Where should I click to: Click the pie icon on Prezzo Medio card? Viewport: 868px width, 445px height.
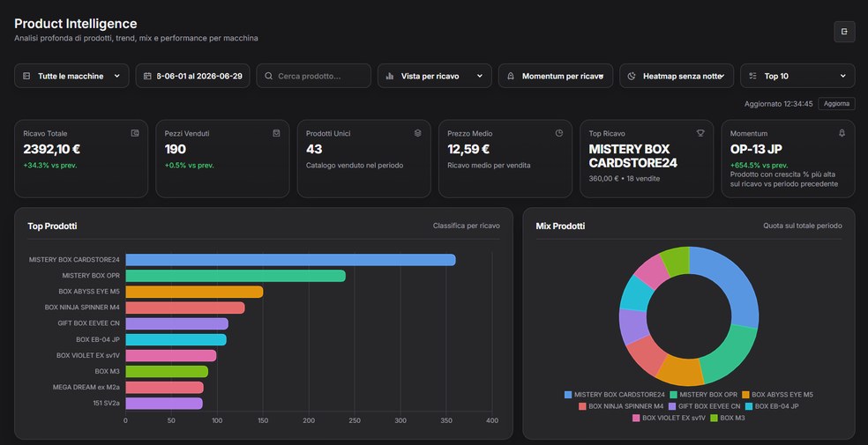[559, 133]
